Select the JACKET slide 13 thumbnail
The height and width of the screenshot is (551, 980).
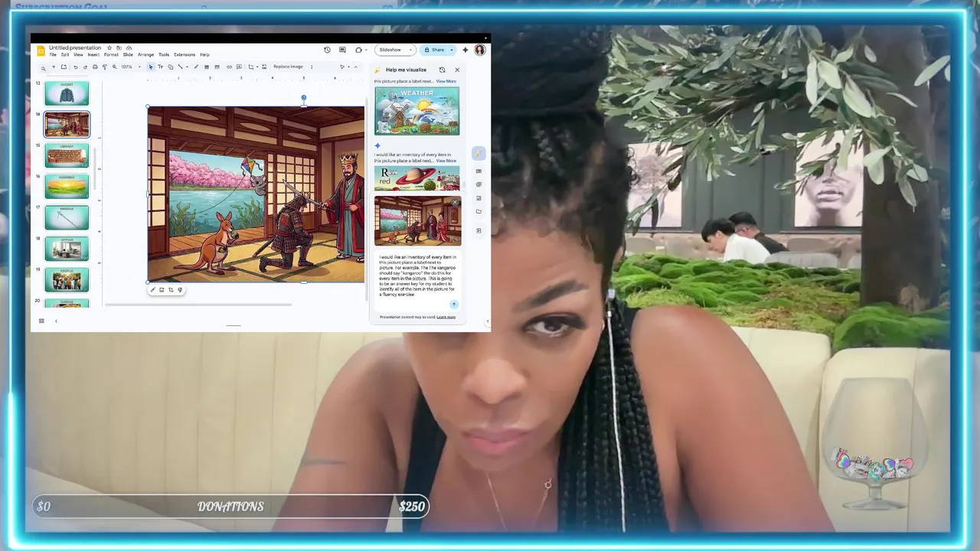point(67,93)
